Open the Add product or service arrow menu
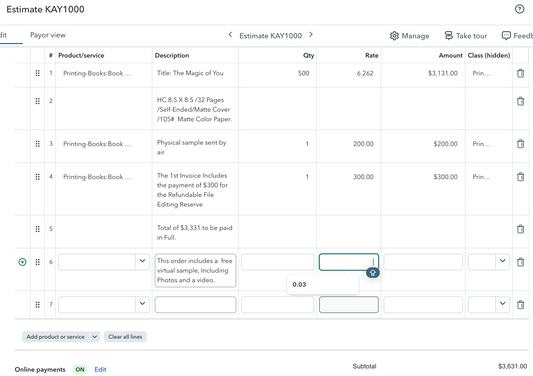The width and height of the screenshot is (533, 376). pyautogui.click(x=95, y=337)
